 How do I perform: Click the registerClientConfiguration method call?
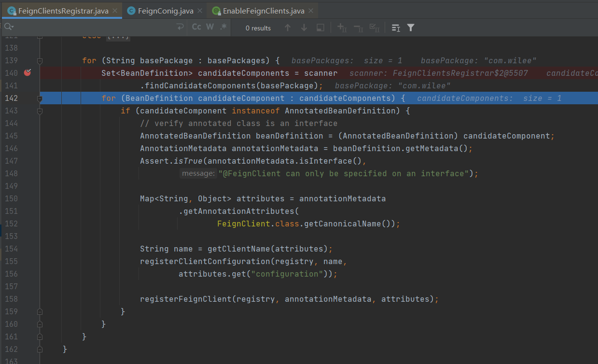[x=205, y=261]
